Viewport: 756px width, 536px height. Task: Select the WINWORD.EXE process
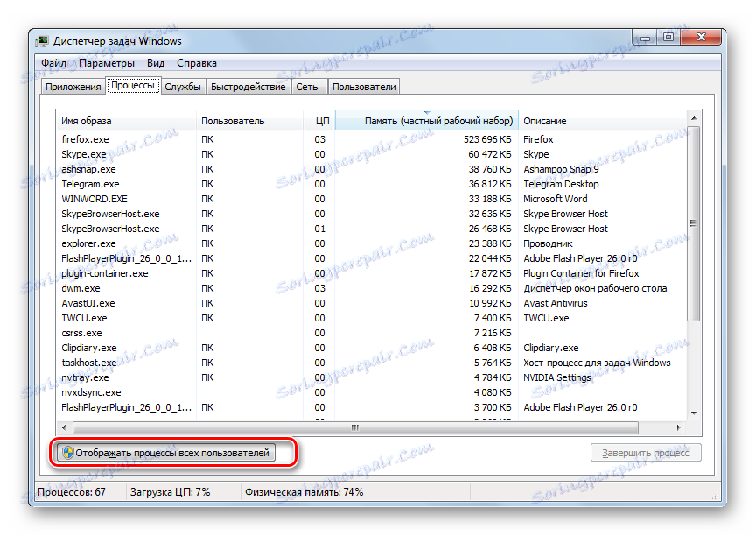coord(371,200)
